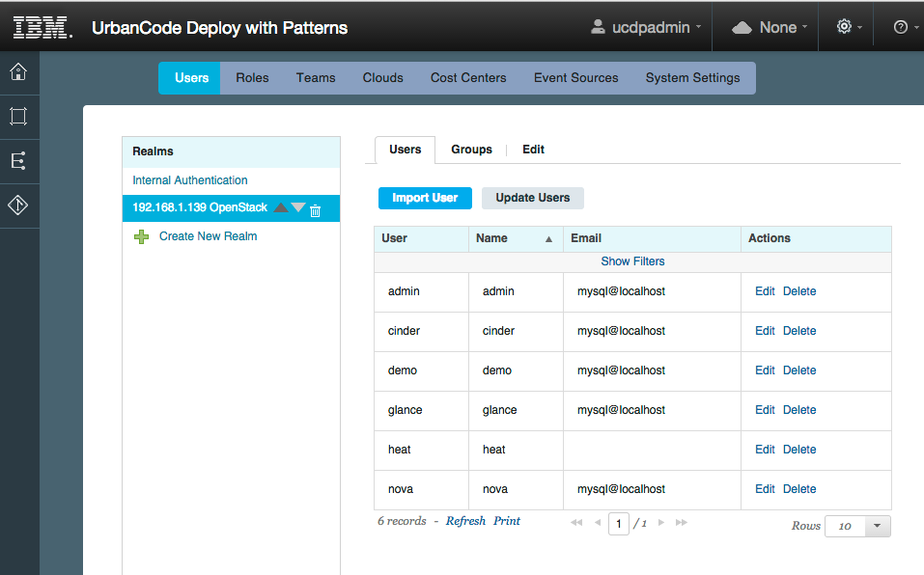This screenshot has width=924, height=575.
Task: Click Create New Realm link
Action: (x=208, y=236)
